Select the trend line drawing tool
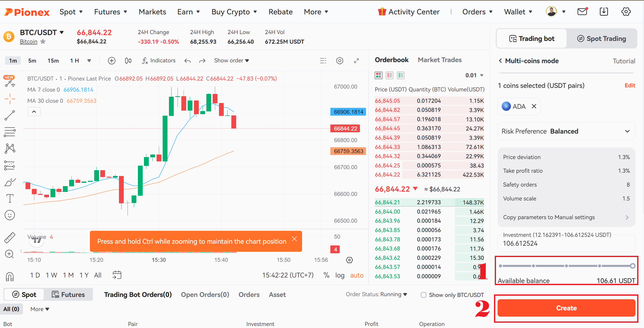Screen dimensions: 644x328 pyautogui.click(x=10, y=115)
